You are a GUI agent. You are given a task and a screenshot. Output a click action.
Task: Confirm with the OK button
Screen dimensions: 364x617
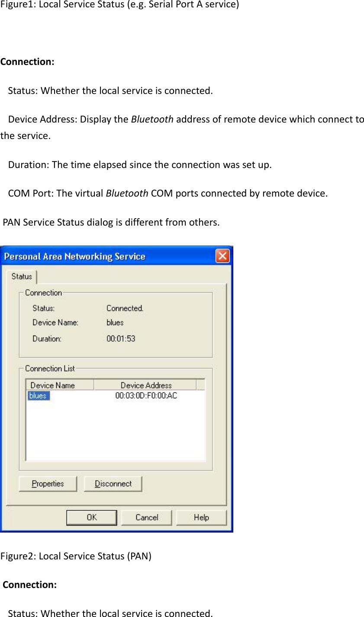[92, 517]
